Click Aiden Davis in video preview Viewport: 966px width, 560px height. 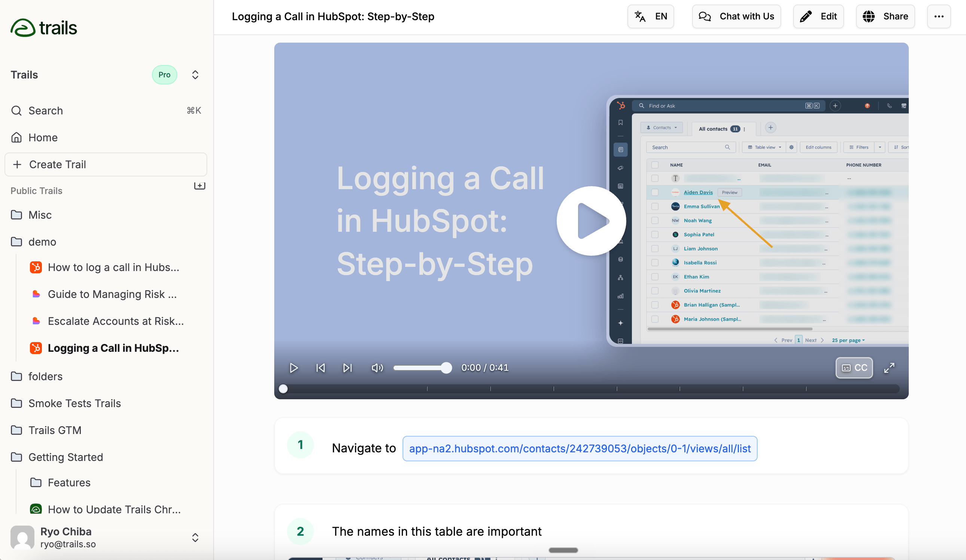698,192
